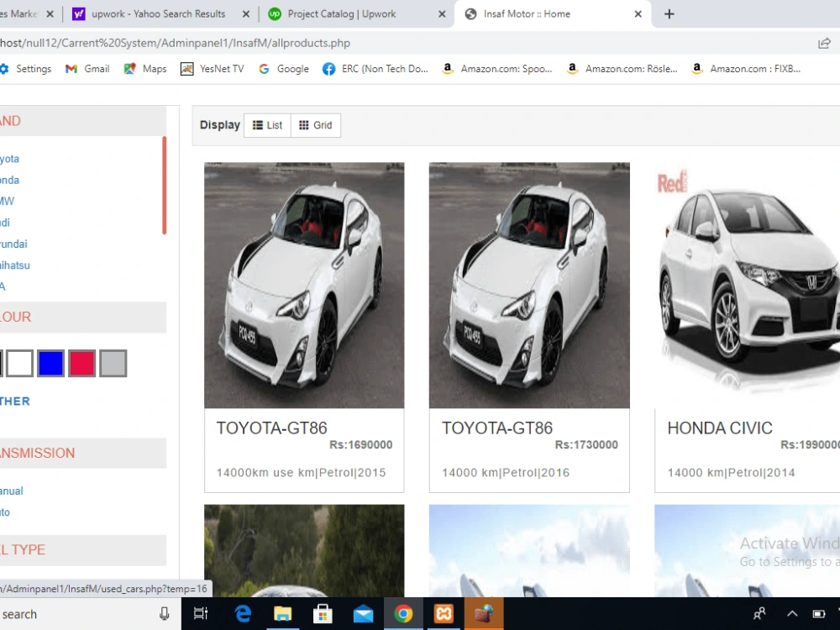Open a new browser tab
840x630 pixels.
(x=669, y=14)
